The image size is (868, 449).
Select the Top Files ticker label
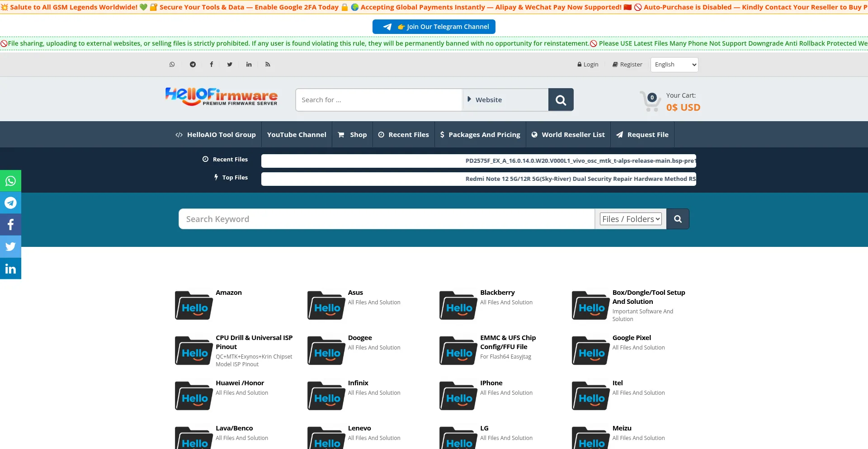231,178
